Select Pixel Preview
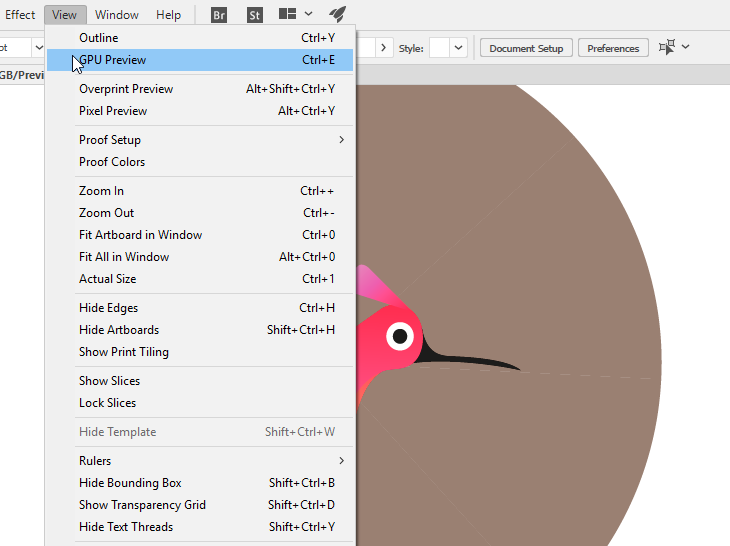The image size is (730, 546). (x=200, y=111)
